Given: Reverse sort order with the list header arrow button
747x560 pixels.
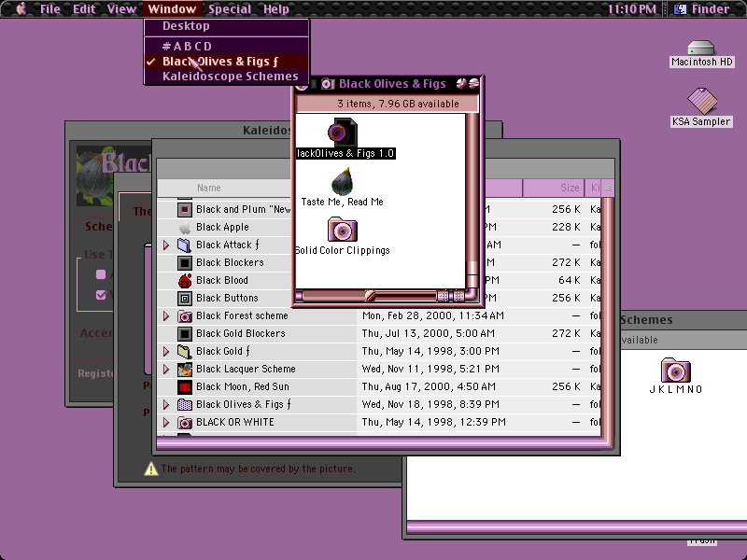Looking at the screenshot, I should coord(608,188).
